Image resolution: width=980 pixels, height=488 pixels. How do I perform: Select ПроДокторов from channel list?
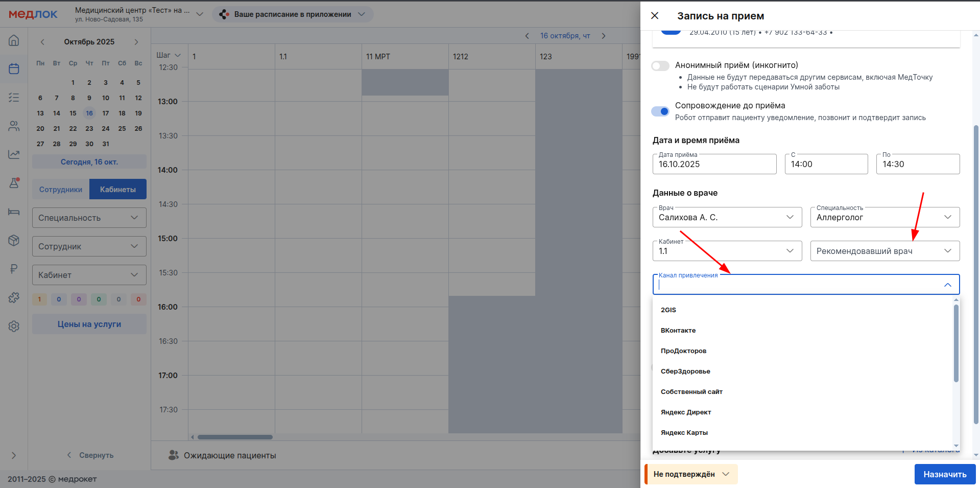point(683,351)
